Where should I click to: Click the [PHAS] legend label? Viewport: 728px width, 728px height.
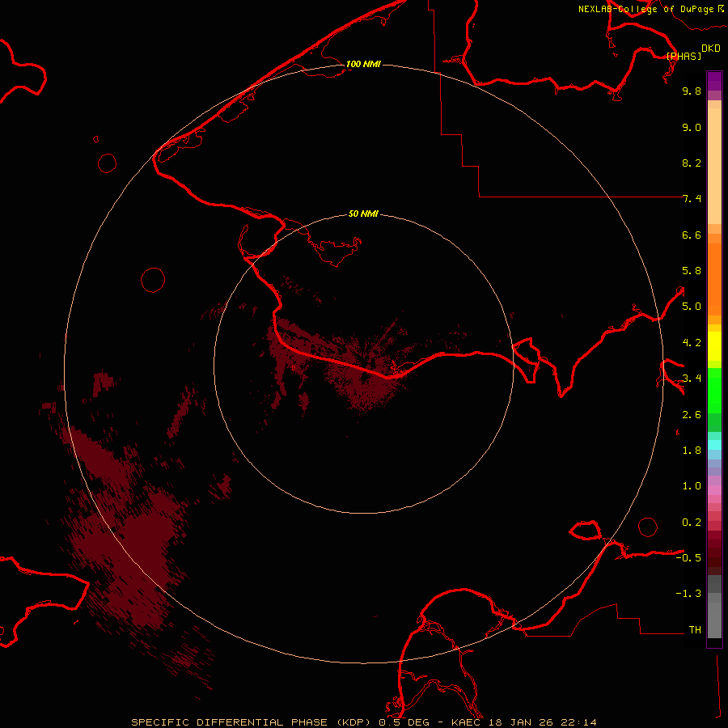[x=684, y=56]
